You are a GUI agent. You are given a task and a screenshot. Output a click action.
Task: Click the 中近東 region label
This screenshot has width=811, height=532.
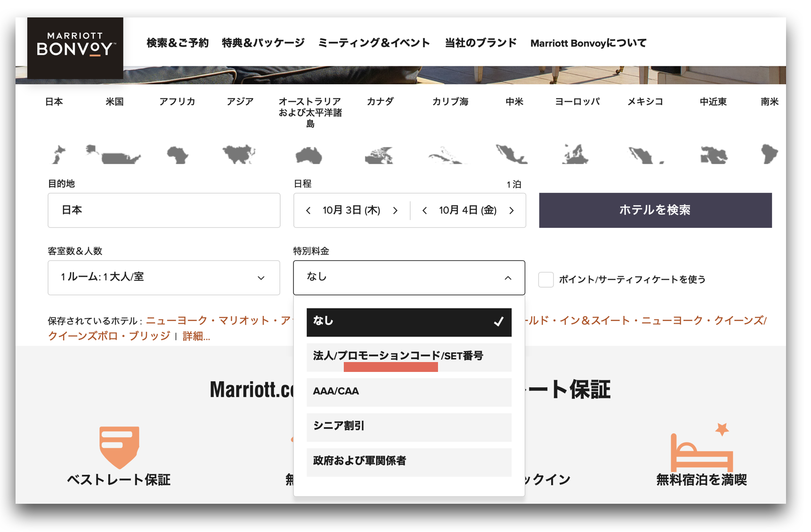click(713, 102)
